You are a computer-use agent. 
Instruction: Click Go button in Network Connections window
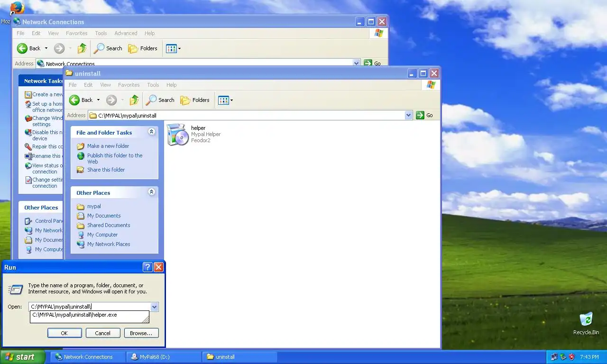372,63
